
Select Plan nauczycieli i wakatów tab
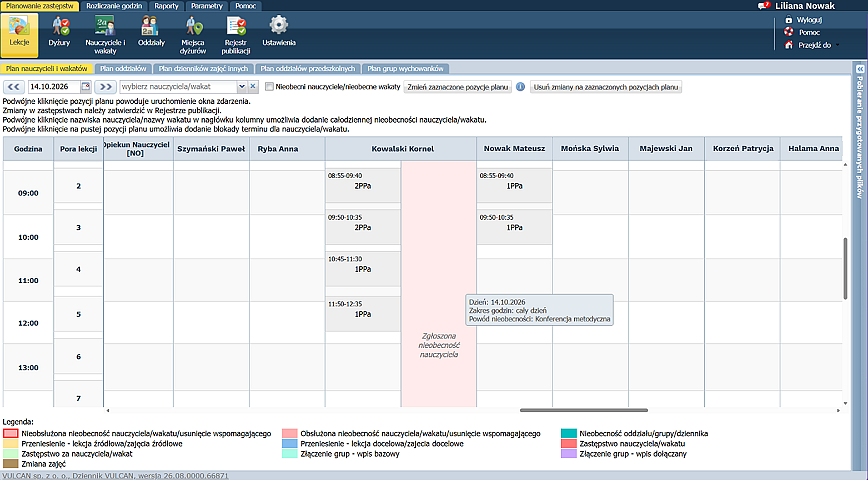pos(47,69)
